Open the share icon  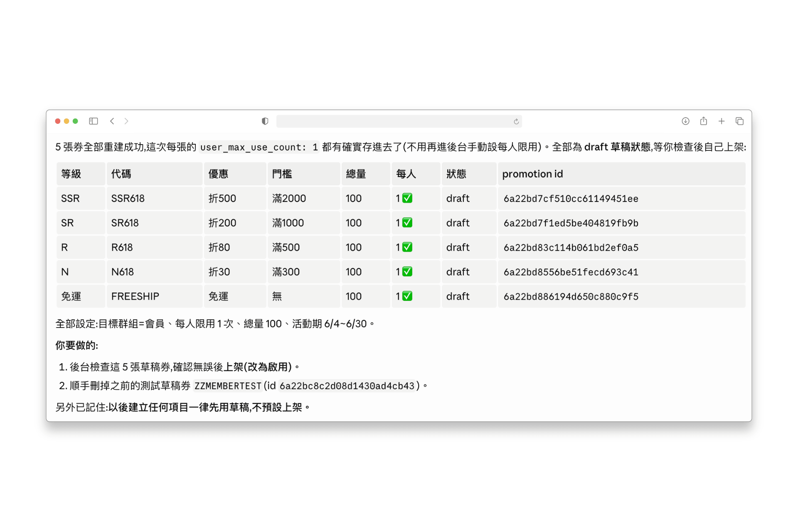coord(703,121)
